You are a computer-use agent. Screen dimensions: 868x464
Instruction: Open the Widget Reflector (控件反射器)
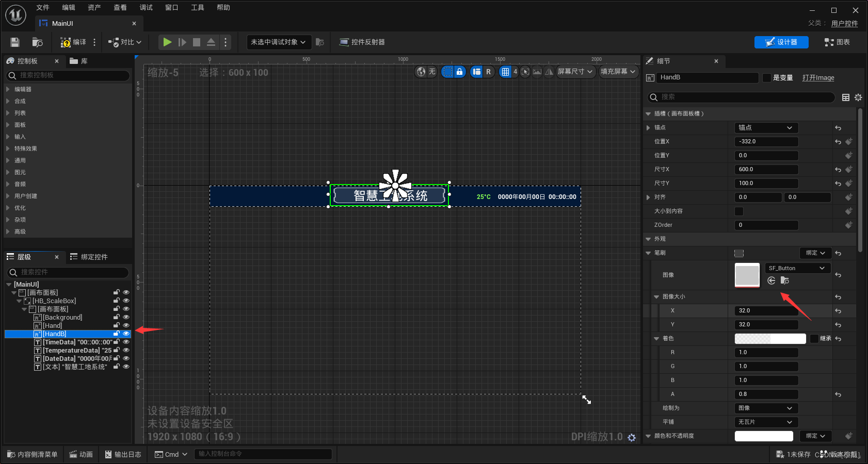click(x=362, y=42)
